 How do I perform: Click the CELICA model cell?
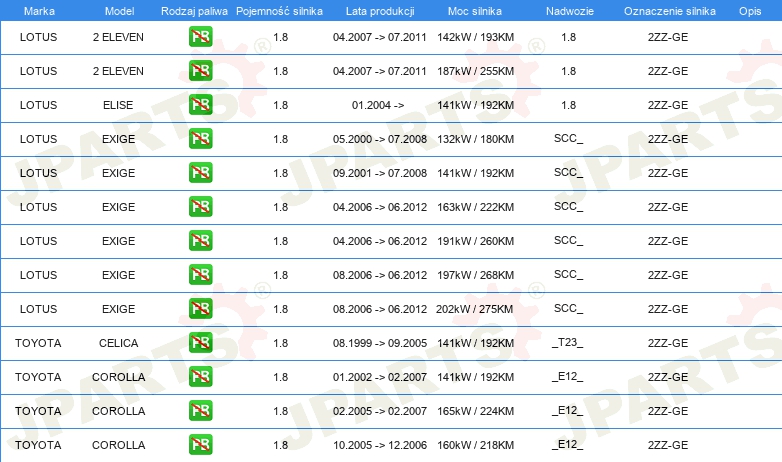point(118,343)
